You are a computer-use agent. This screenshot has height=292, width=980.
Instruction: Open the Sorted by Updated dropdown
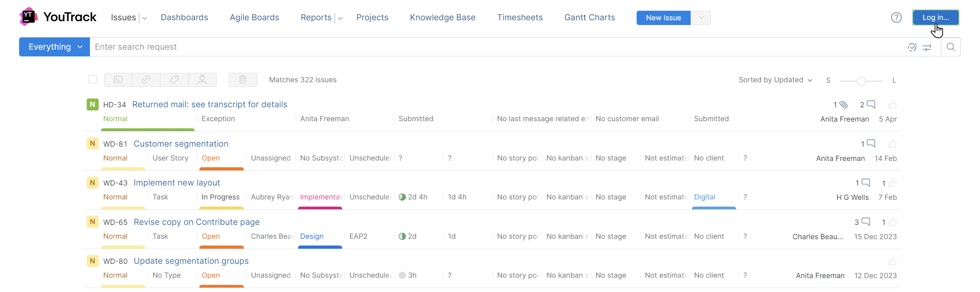pos(775,80)
